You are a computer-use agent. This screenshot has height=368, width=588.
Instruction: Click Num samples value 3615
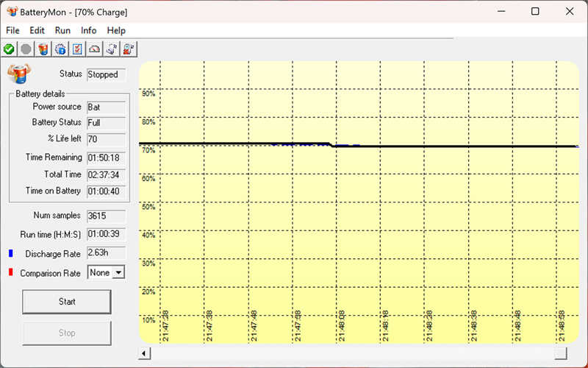click(x=107, y=216)
